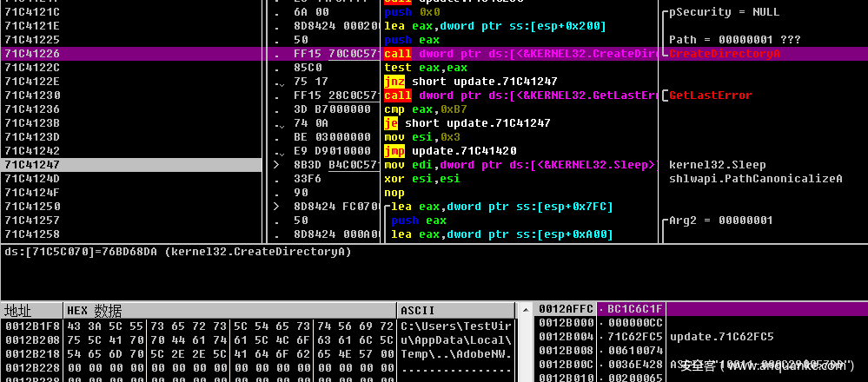Click the jump-down marker beside bytes 74 0A
This screenshot has width=868, height=382.
tap(277, 124)
